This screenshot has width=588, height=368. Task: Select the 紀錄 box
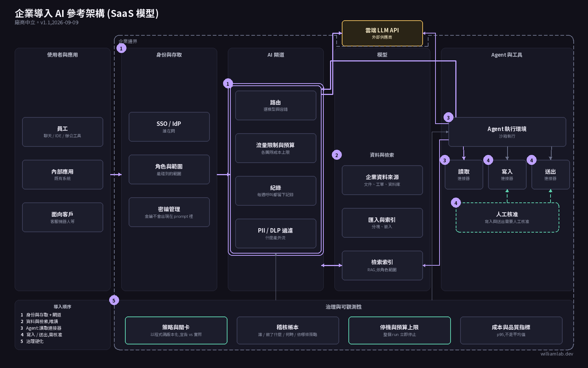[276, 191]
